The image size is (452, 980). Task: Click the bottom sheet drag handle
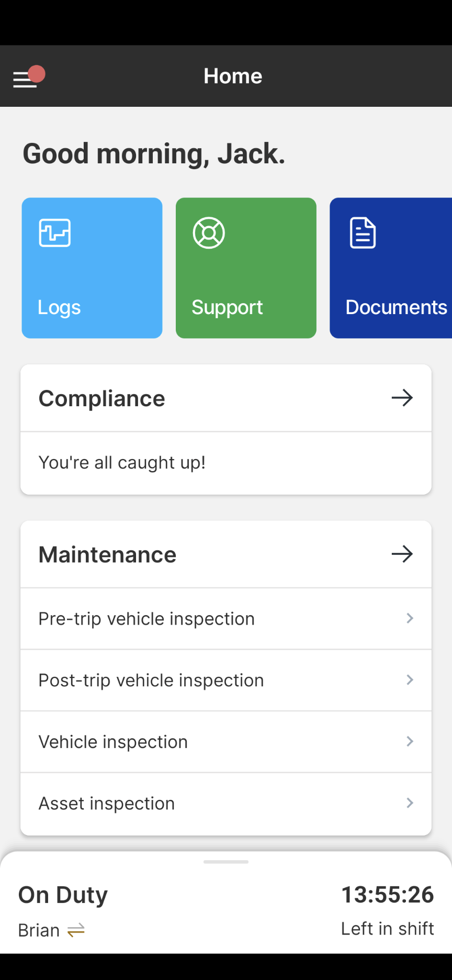click(226, 862)
